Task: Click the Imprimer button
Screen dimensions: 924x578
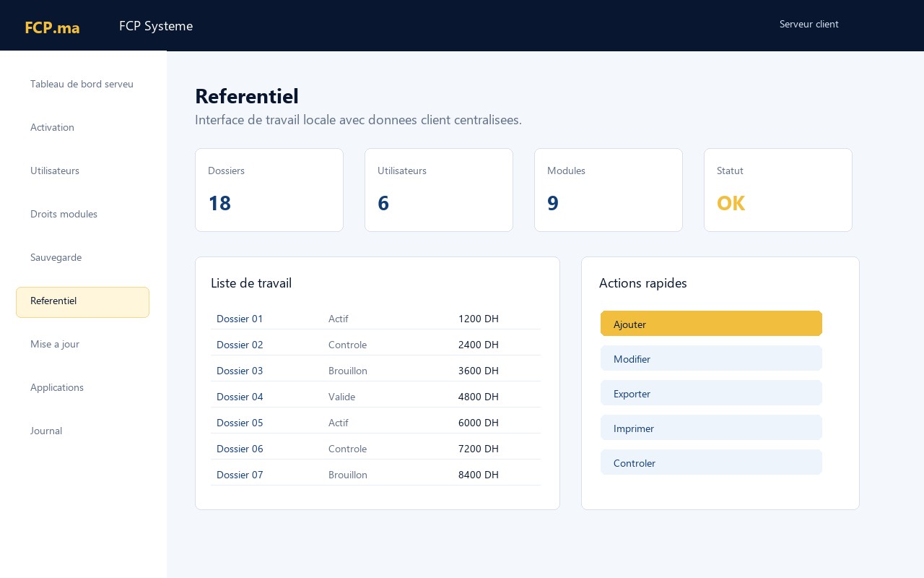Action: (711, 428)
